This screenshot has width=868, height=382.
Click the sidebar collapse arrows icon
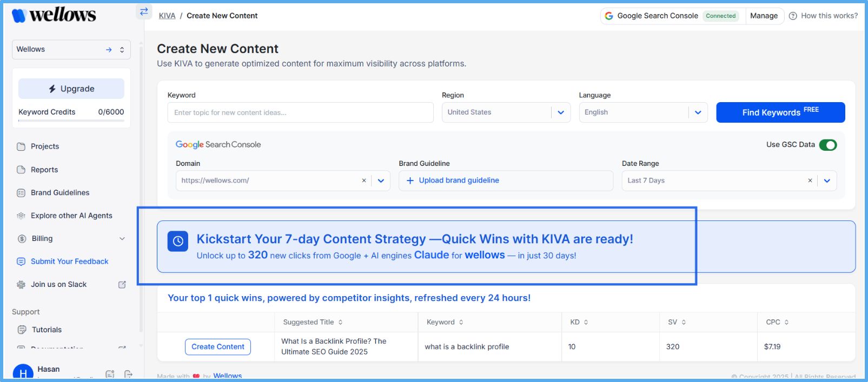pyautogui.click(x=144, y=11)
